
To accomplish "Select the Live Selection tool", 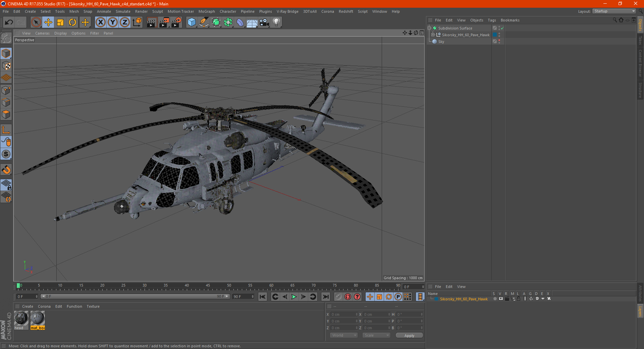I will [x=36, y=22].
